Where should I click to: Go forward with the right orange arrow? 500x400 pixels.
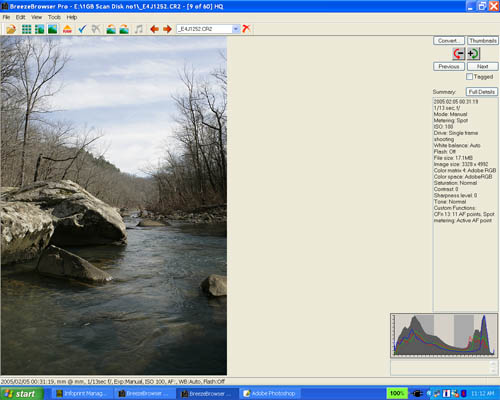point(167,29)
